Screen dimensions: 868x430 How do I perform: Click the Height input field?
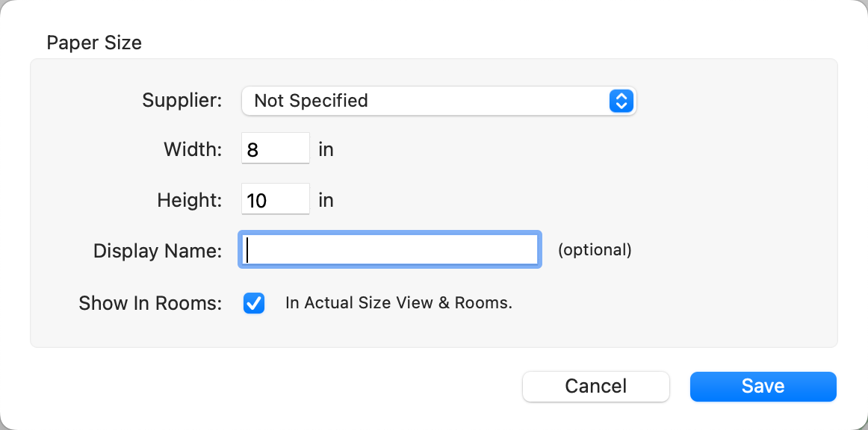coord(276,200)
